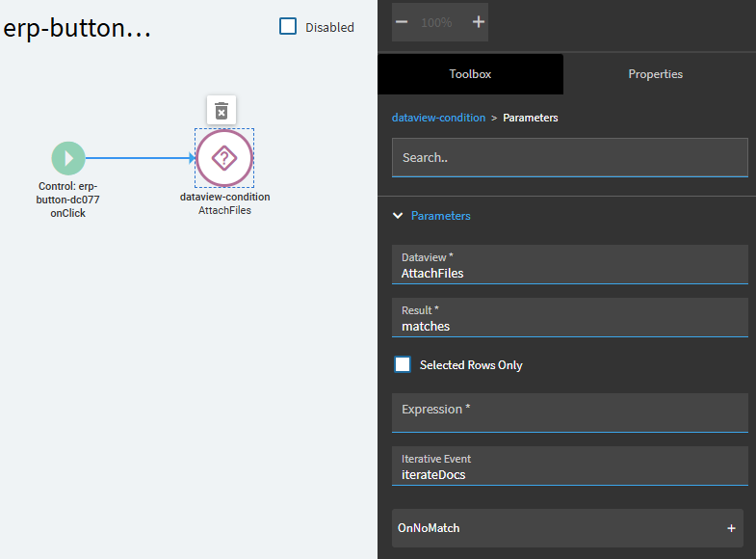Viewport: 756px width, 559px height.
Task: Focus the Search input field
Action: 569,157
